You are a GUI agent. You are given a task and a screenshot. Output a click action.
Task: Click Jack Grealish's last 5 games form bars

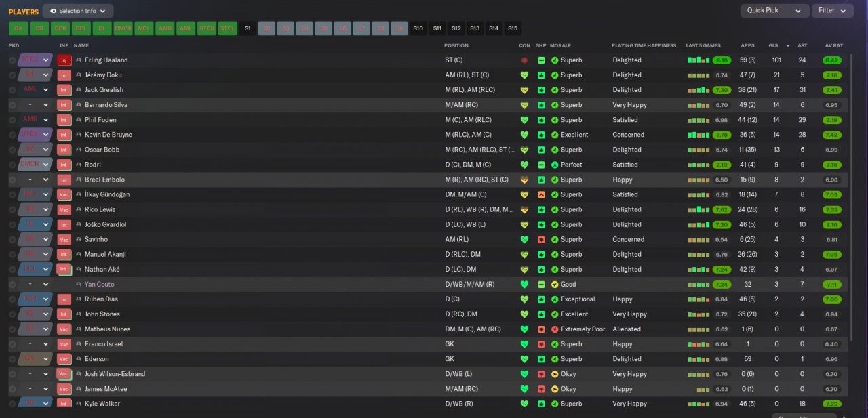698,90
